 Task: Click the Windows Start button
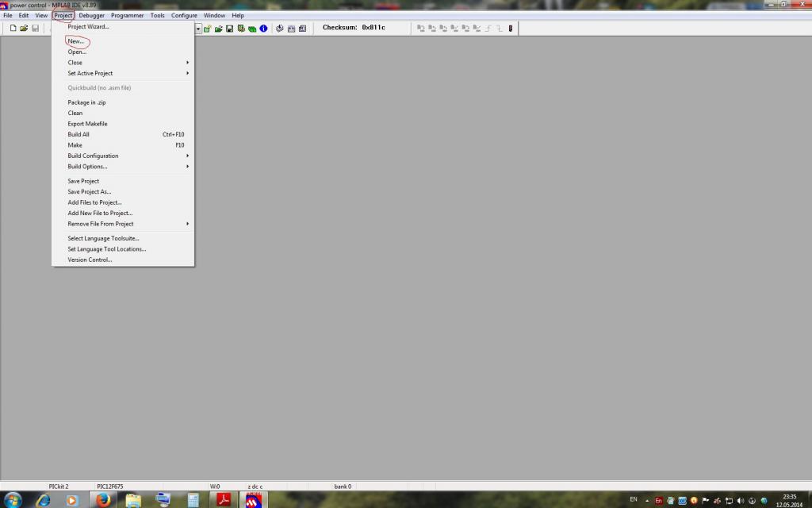coord(13,499)
